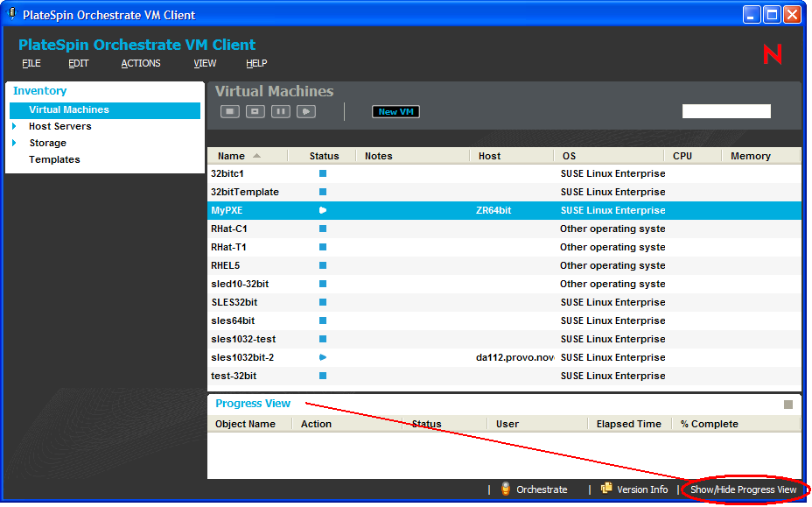Click the Start VM toolbar icon
812x507 pixels.
(x=305, y=111)
